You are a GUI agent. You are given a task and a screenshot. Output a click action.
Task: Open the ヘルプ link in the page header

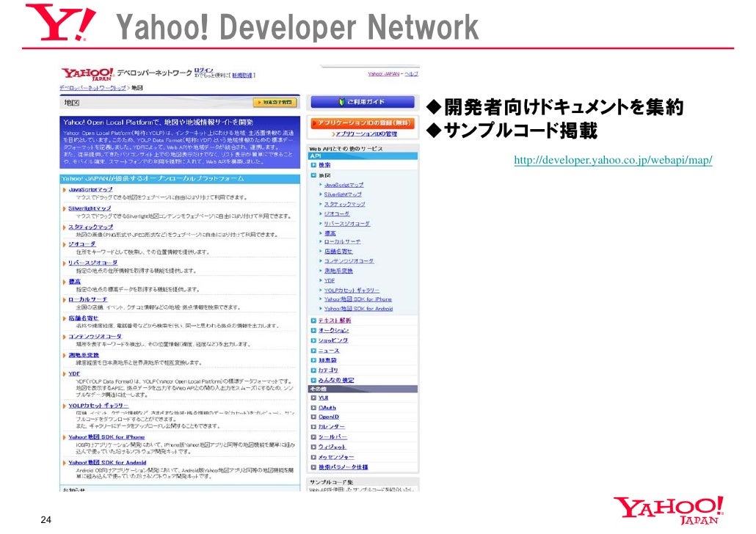(411, 74)
